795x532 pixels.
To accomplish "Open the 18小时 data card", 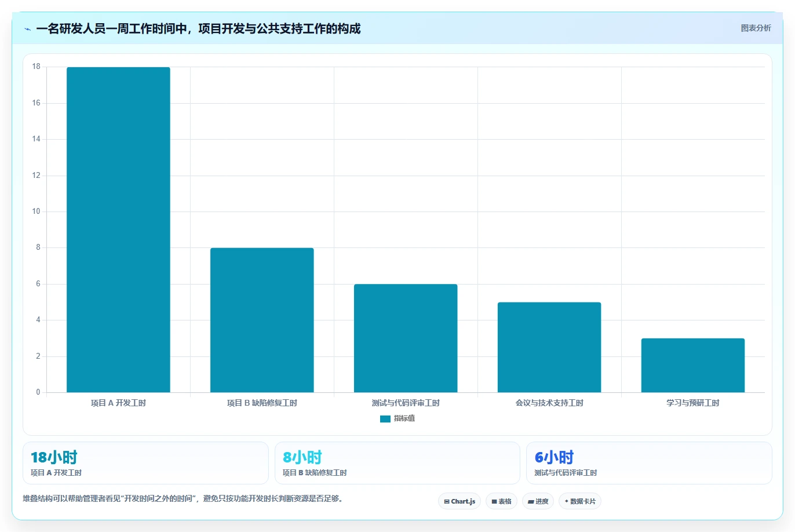I will click(x=145, y=463).
